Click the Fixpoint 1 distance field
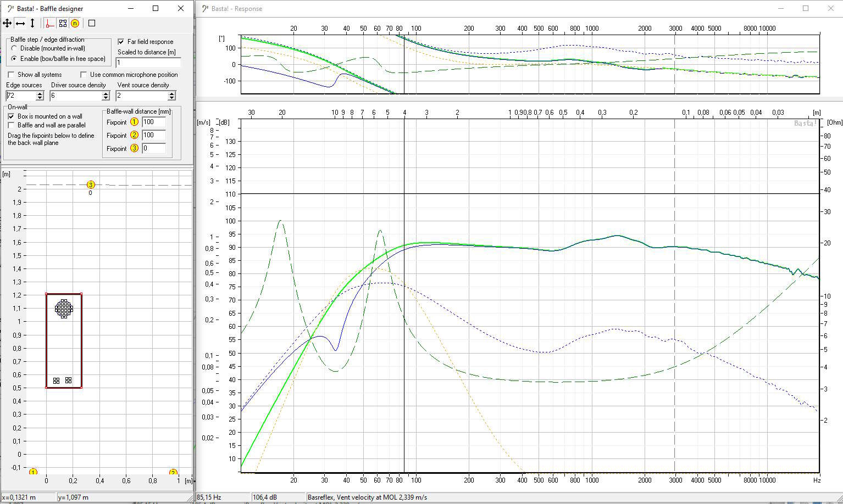 [x=154, y=122]
